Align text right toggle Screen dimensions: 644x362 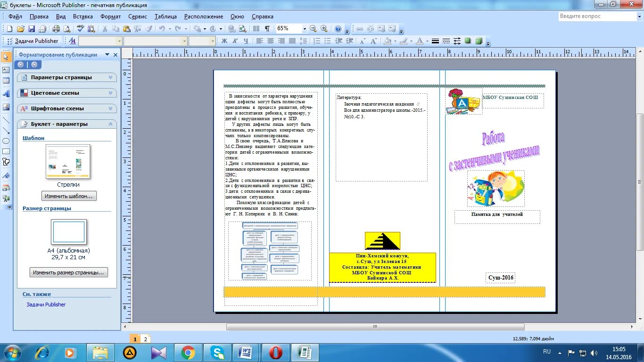click(x=281, y=41)
